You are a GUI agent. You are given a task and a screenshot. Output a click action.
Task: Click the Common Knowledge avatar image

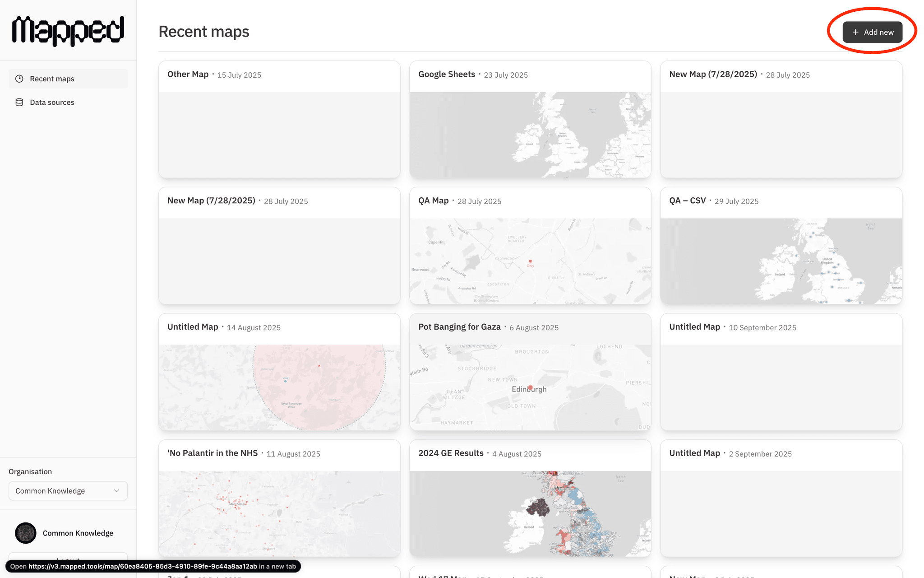(x=26, y=533)
